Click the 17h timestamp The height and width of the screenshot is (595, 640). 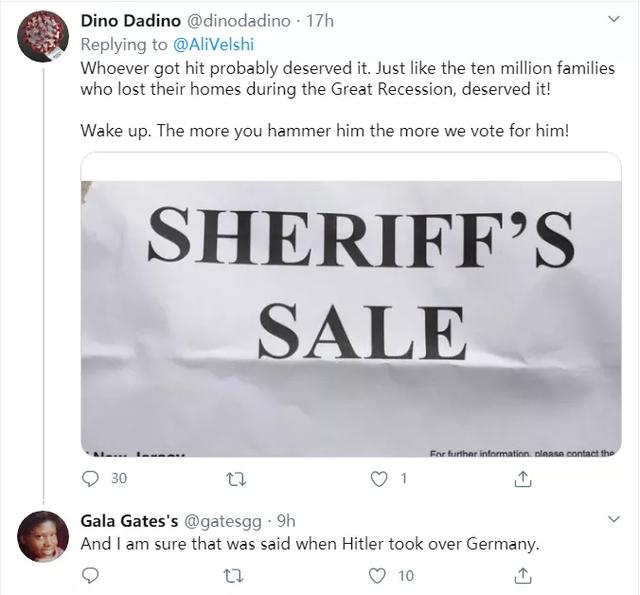tap(322, 19)
